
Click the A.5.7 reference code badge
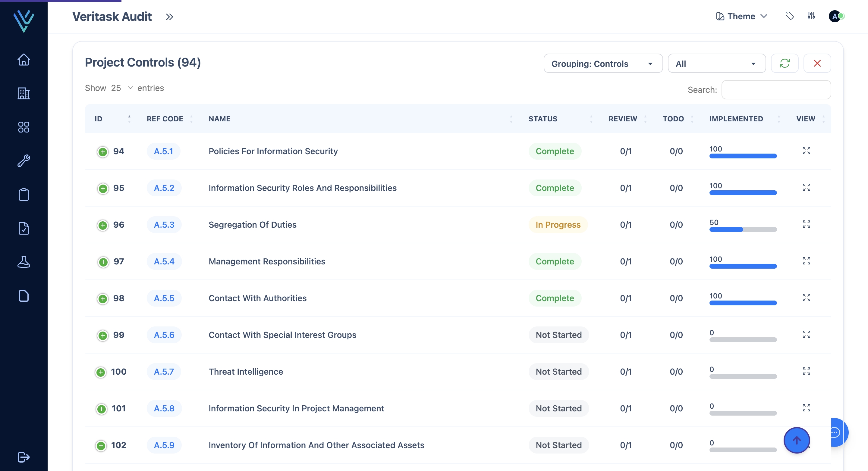click(164, 371)
